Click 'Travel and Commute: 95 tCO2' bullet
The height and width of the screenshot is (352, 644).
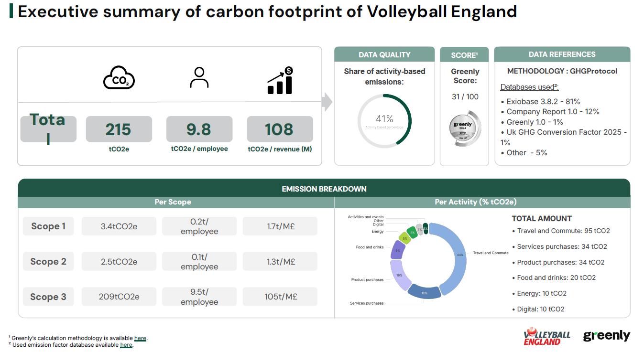coord(561,231)
